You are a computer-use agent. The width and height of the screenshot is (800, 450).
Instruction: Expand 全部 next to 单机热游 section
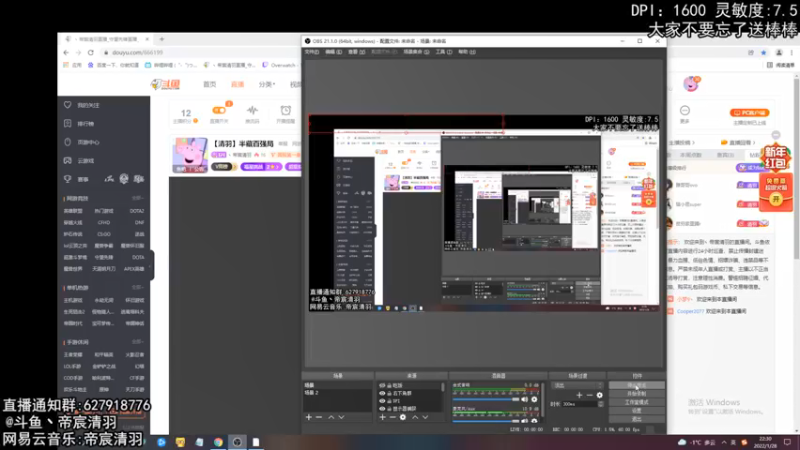click(137, 288)
